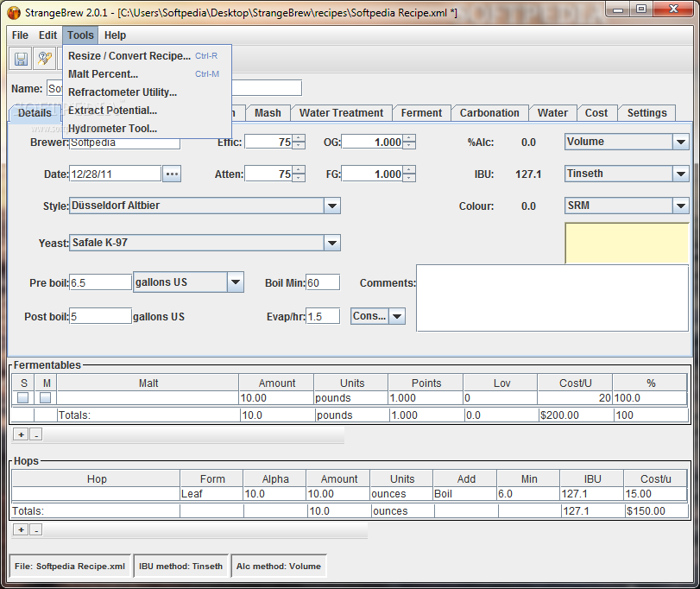Viewport: 700px width, 589px height.
Task: Click fermentable Amount cell 10.00
Action: tap(276, 398)
